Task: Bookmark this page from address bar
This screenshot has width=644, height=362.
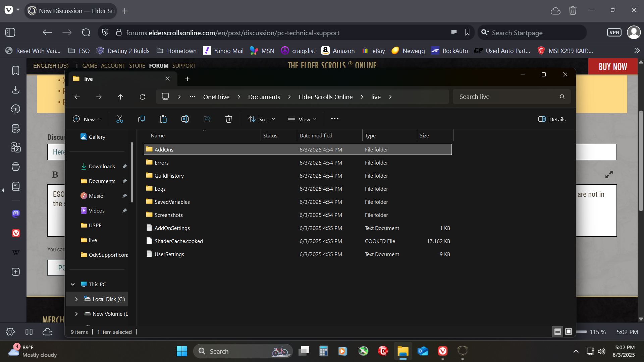Action: point(467,33)
